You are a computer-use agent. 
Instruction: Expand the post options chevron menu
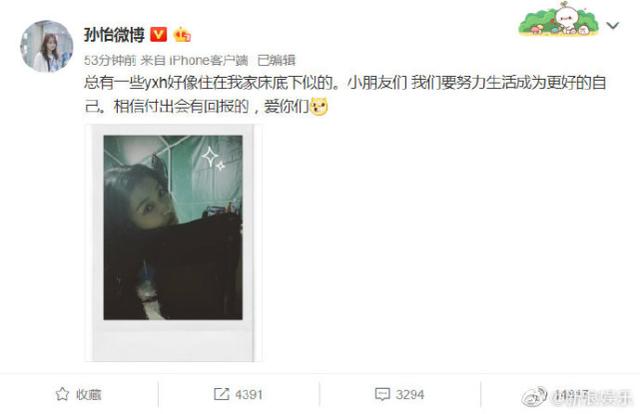coord(613,26)
